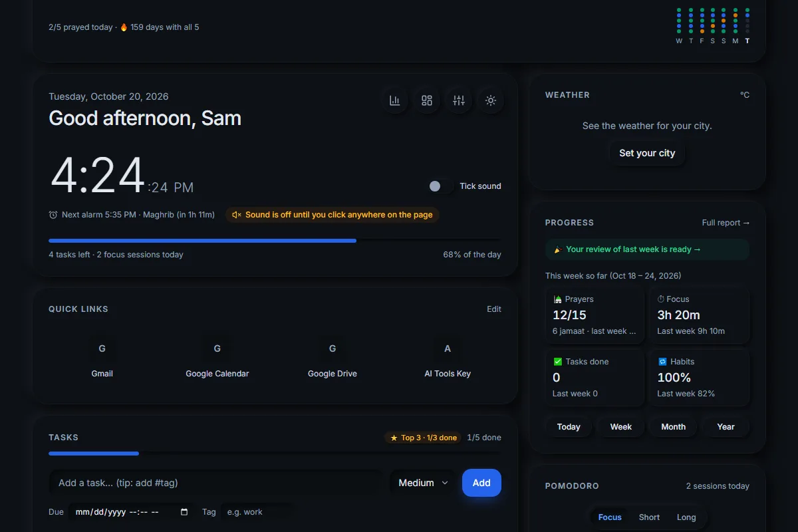Open the Habits 100% stat card

(700, 378)
